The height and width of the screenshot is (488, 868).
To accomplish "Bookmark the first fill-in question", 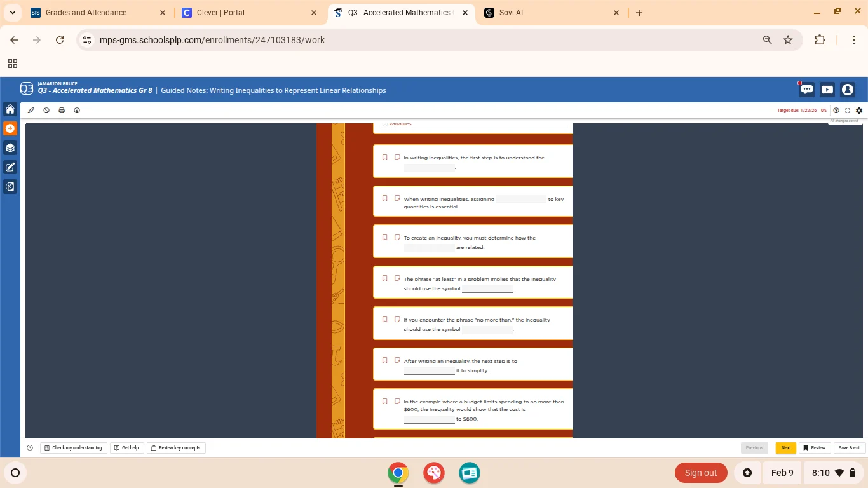I will point(384,157).
